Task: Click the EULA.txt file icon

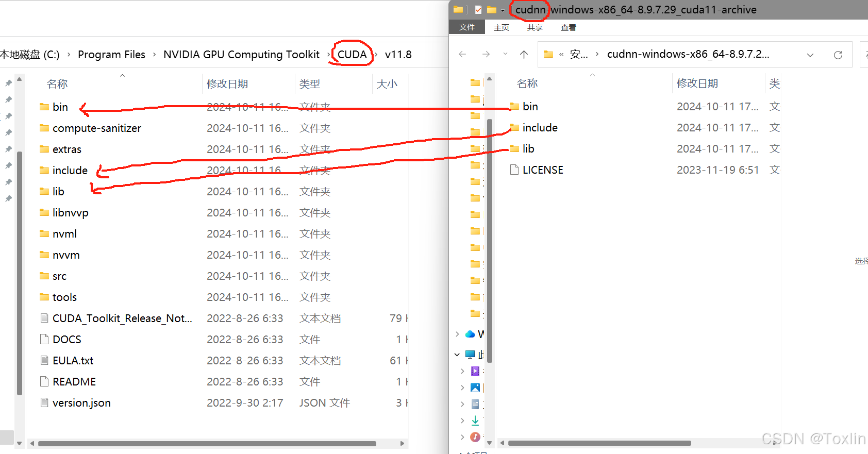Action: [x=44, y=360]
